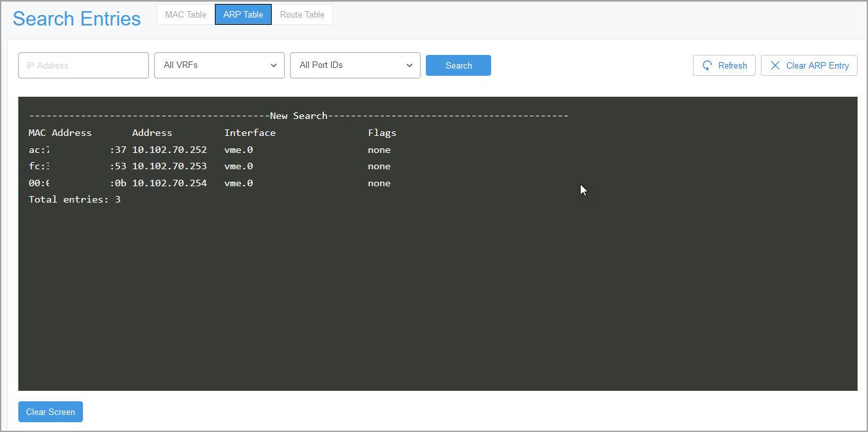
Task: Click the Search Entries page heading
Action: click(76, 19)
